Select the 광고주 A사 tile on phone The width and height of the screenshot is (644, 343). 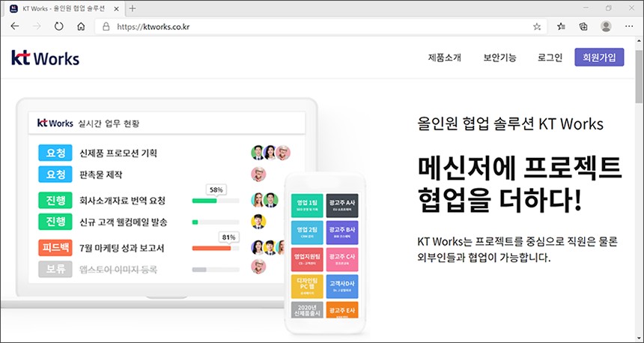(x=341, y=205)
